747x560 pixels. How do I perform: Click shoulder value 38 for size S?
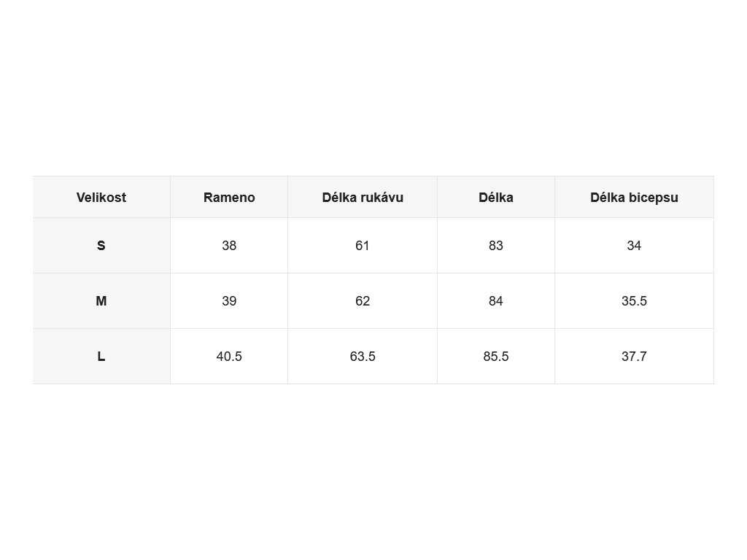click(x=229, y=246)
